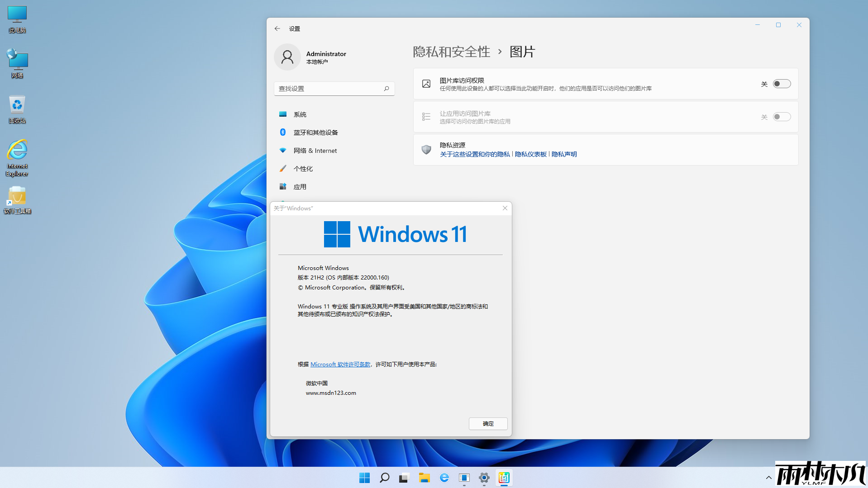Expand hidden icons in the system tray
The height and width of the screenshot is (488, 868).
click(768, 478)
